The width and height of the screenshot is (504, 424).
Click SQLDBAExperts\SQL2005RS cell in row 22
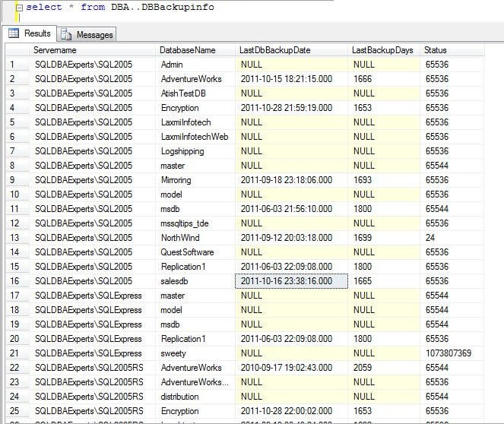pos(92,368)
